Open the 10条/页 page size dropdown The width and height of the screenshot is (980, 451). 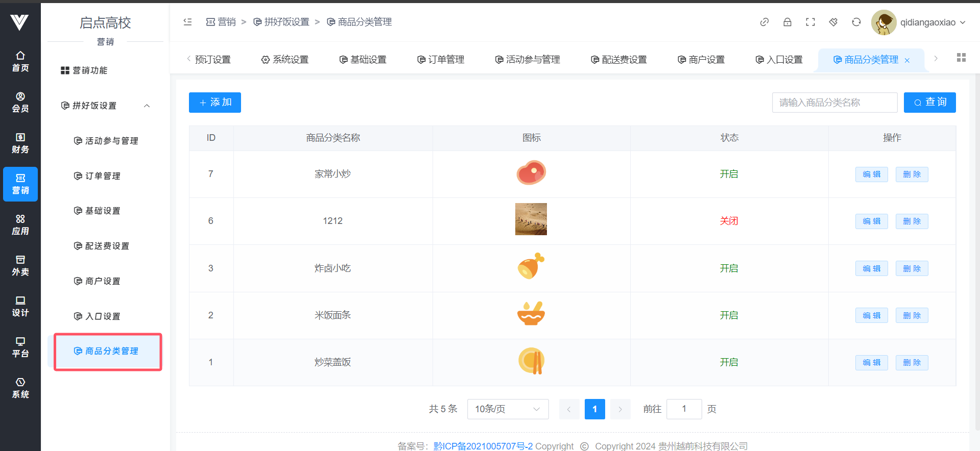[x=508, y=409]
